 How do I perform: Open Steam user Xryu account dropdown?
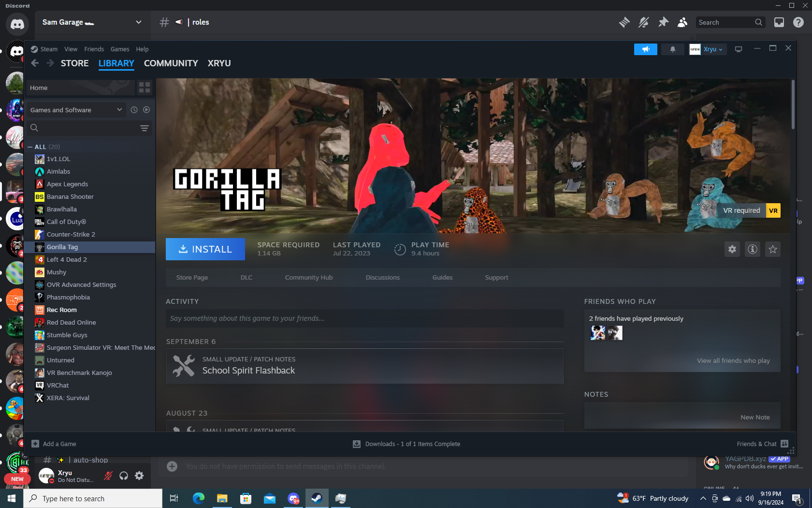[x=708, y=49]
